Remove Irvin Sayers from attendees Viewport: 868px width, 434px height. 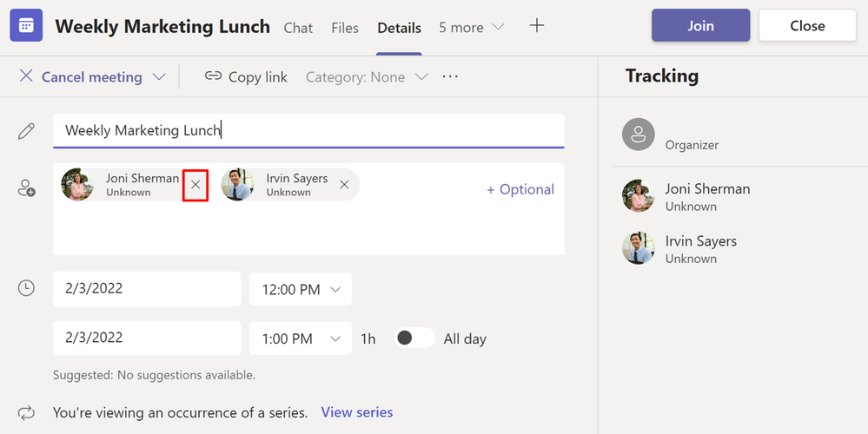344,185
